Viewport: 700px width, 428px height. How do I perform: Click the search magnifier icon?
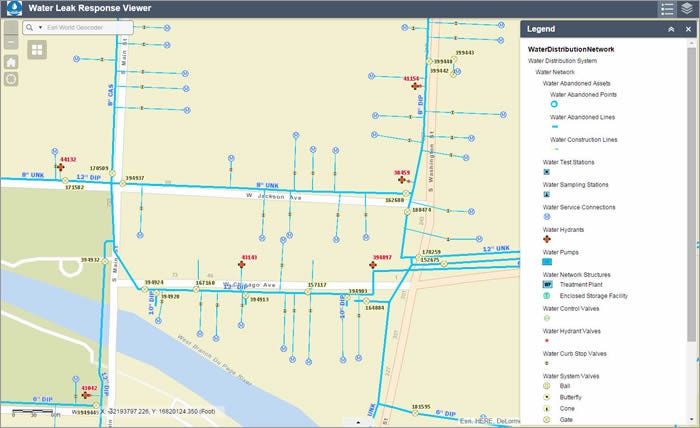pos(29,28)
